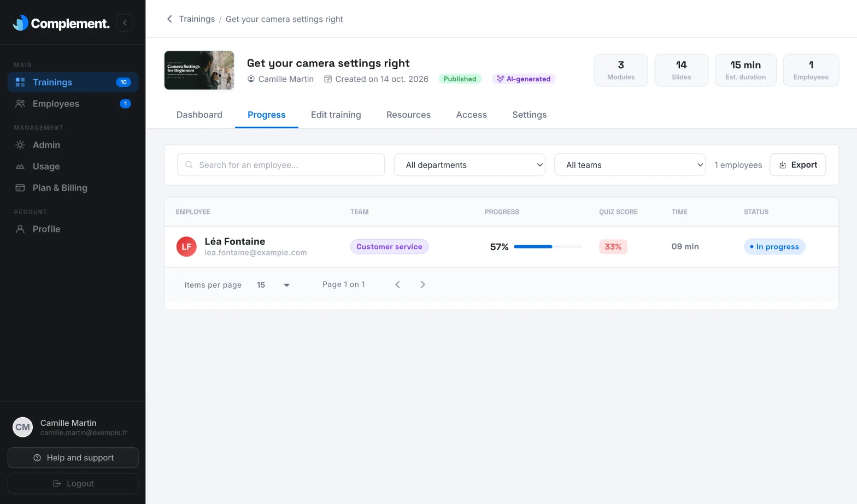Viewport: 857px width, 504px height.
Task: Click the LF avatar of Léa Fontaine
Action: [186, 247]
